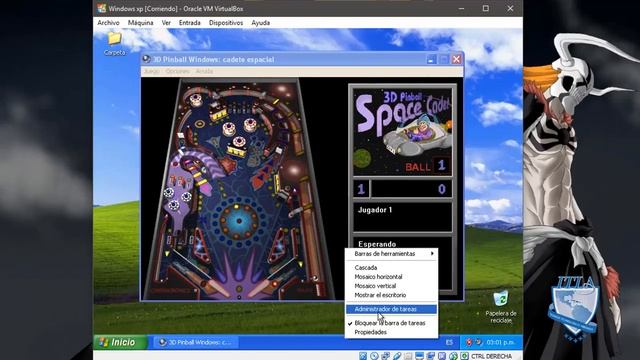The image size is (640, 360).
Task: Click VirtualBox hard disk status icon
Action: (x=363, y=356)
